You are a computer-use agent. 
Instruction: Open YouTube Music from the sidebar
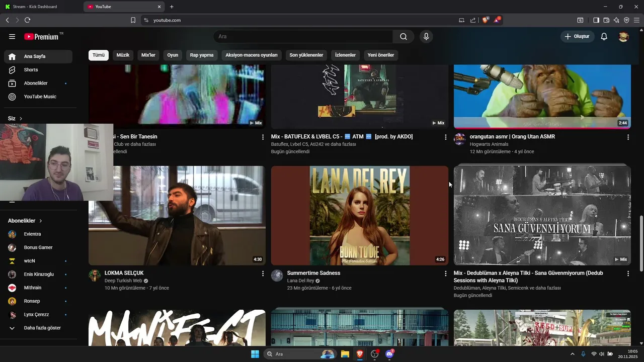click(x=38, y=97)
